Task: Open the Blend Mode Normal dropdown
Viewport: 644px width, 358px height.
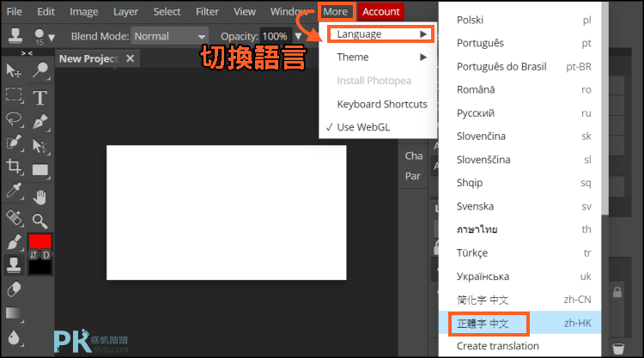Action: [170, 37]
